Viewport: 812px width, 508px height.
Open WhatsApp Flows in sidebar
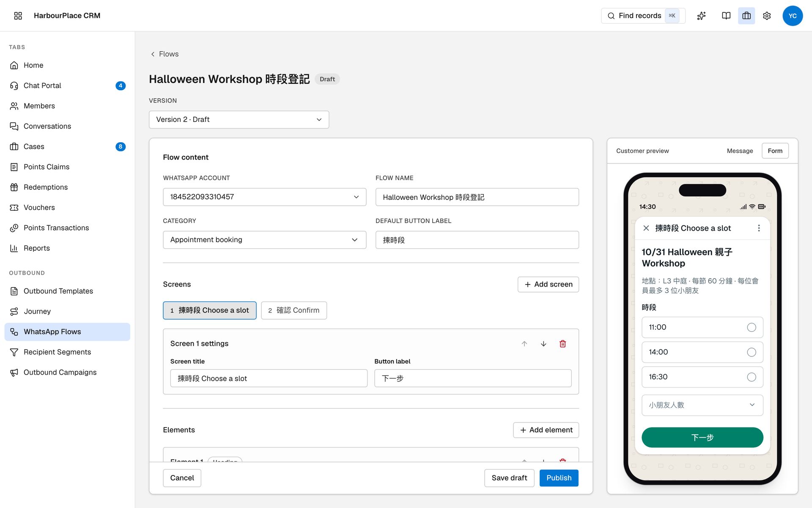pos(68,331)
